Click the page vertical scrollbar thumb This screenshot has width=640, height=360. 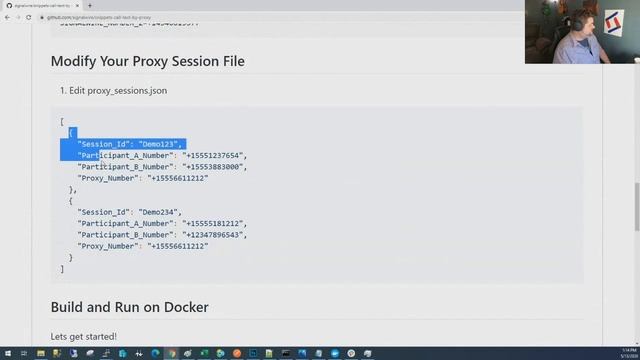(x=637, y=207)
